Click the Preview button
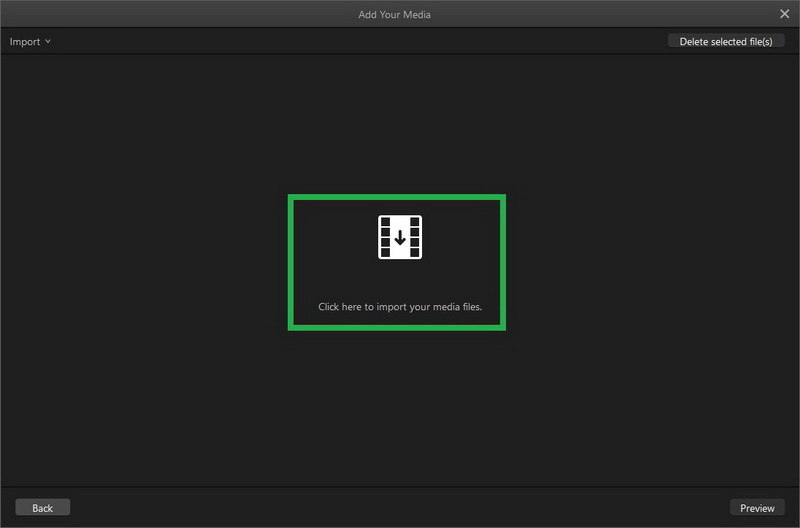The width and height of the screenshot is (800, 528). 757,508
